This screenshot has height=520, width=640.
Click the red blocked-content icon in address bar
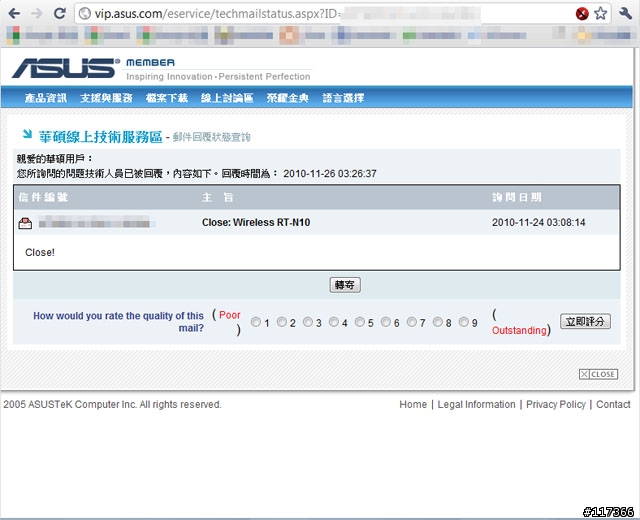[582, 14]
